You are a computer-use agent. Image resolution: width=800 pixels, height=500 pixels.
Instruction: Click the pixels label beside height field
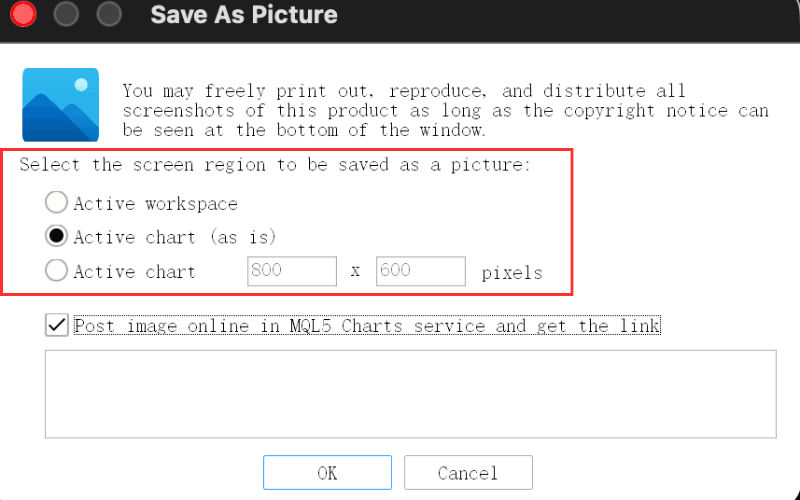pyautogui.click(x=512, y=273)
